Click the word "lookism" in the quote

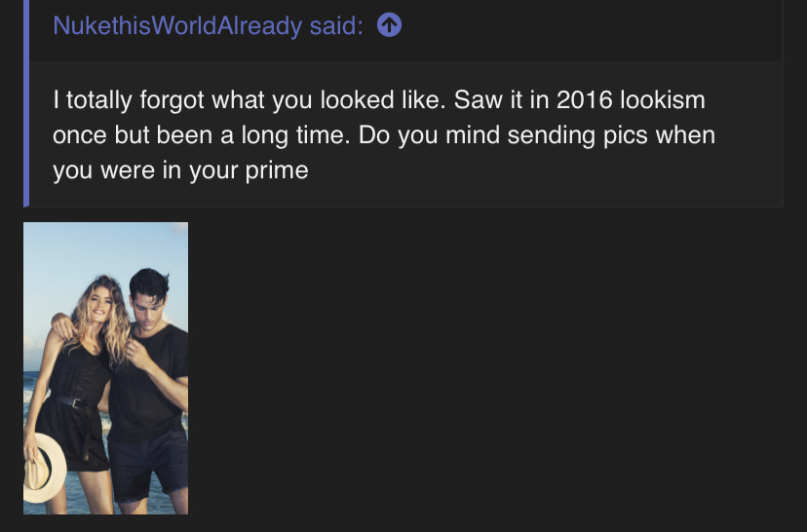click(663, 99)
